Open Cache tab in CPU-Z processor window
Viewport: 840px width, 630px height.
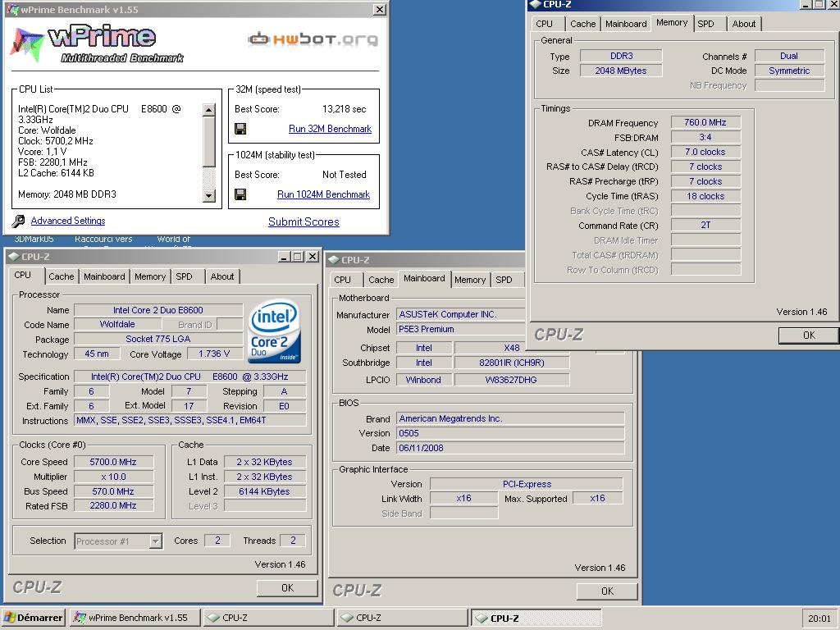[x=61, y=276]
